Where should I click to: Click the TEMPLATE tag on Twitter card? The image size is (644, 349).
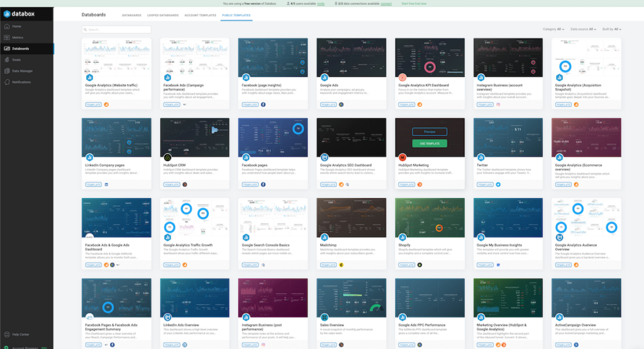pyautogui.click(x=485, y=185)
